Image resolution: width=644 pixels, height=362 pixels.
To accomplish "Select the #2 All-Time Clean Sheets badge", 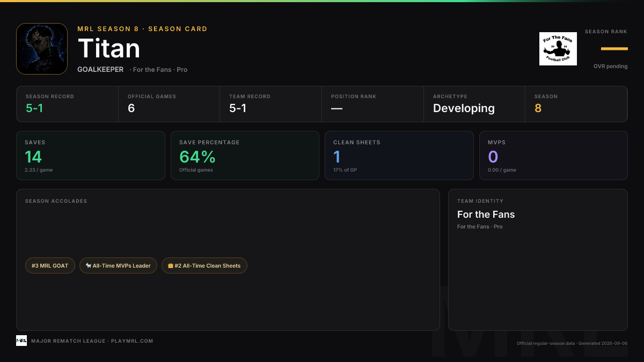I will pyautogui.click(x=204, y=265).
